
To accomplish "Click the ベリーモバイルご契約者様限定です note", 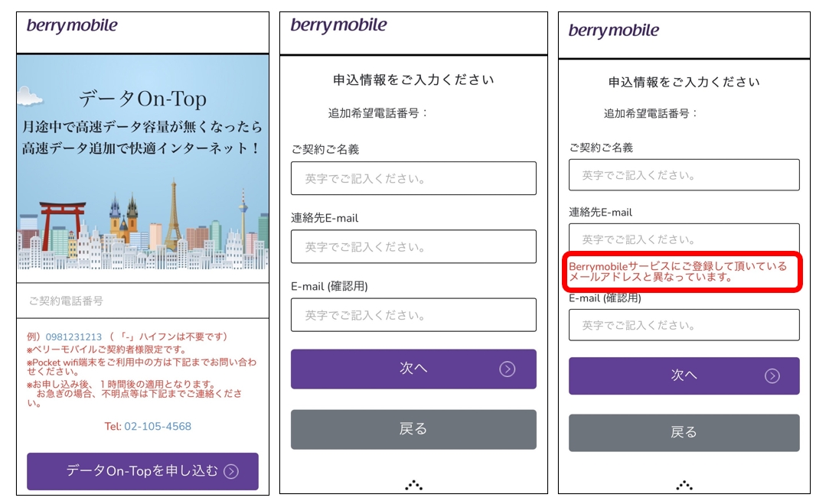I will pos(106,350).
